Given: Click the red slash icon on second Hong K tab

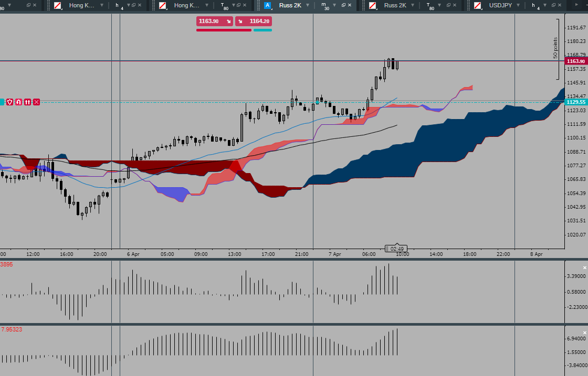Looking at the screenshot, I should point(163,5).
